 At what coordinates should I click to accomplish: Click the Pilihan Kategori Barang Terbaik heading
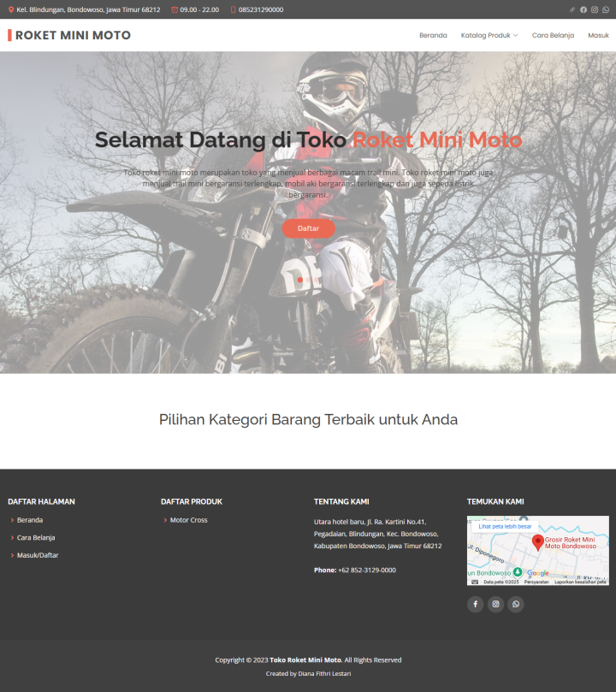[x=309, y=419]
